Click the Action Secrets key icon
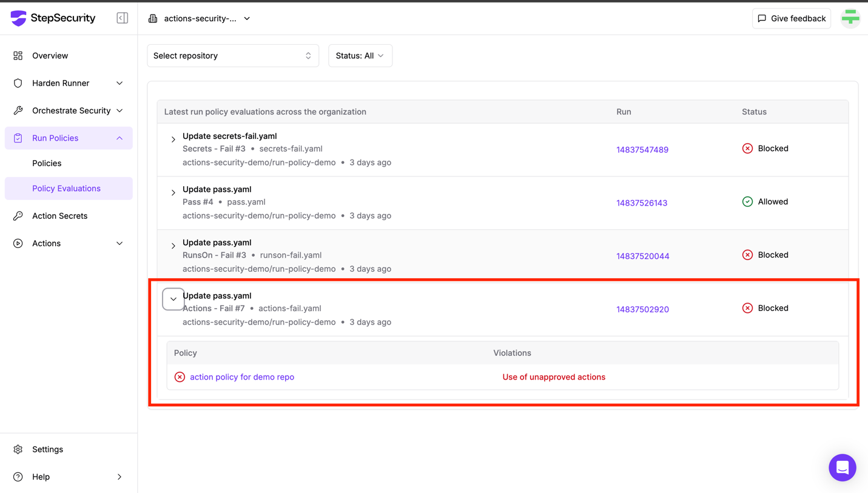This screenshot has width=868, height=493. tap(18, 216)
